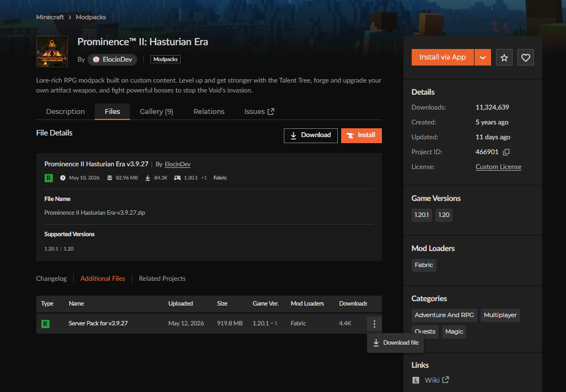Click the Type column header
Screen dimensions: 566x392
[x=47, y=304]
